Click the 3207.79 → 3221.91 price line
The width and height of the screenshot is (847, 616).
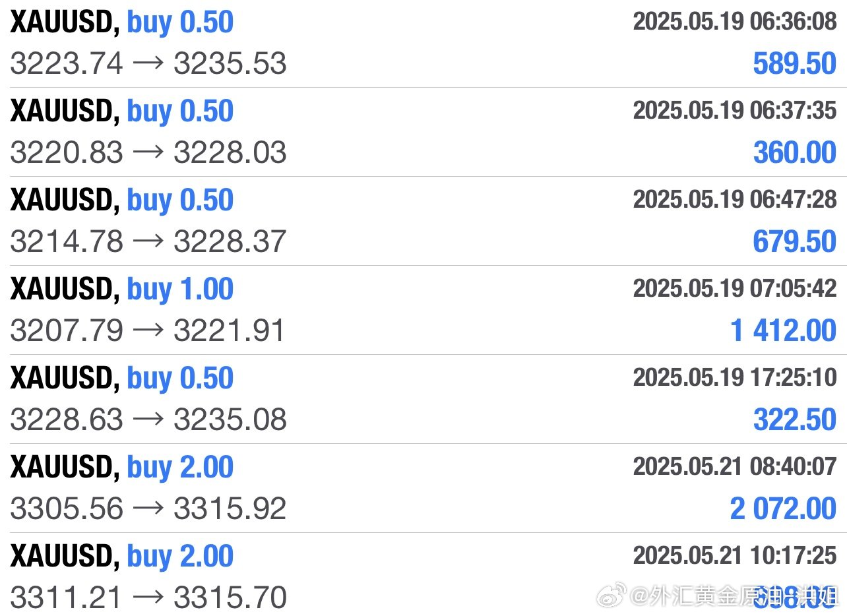point(148,330)
